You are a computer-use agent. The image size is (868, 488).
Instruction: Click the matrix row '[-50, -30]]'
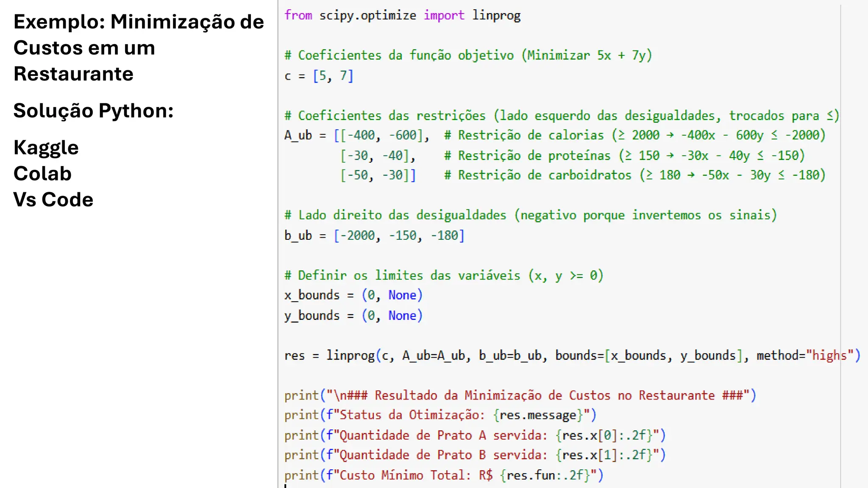pos(378,175)
